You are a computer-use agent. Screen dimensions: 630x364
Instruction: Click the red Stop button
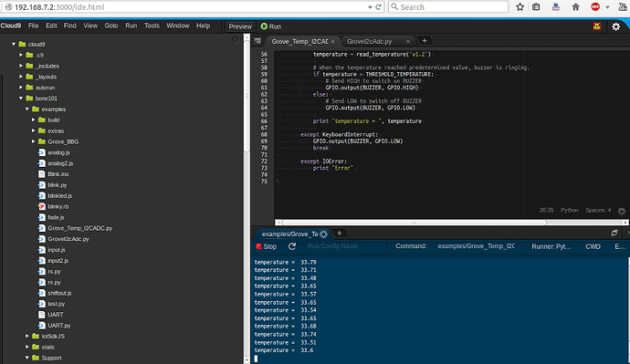[266, 246]
